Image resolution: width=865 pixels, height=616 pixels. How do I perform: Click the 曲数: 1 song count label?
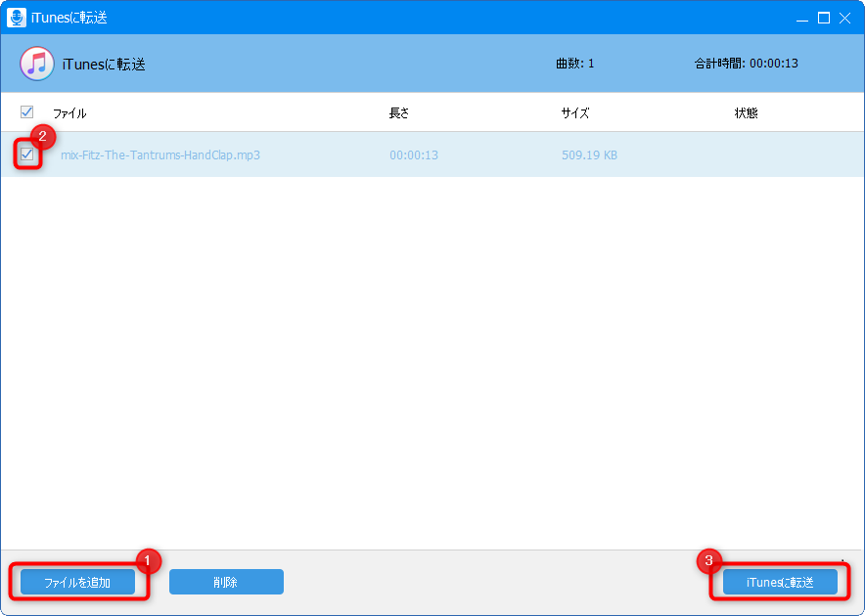574,64
